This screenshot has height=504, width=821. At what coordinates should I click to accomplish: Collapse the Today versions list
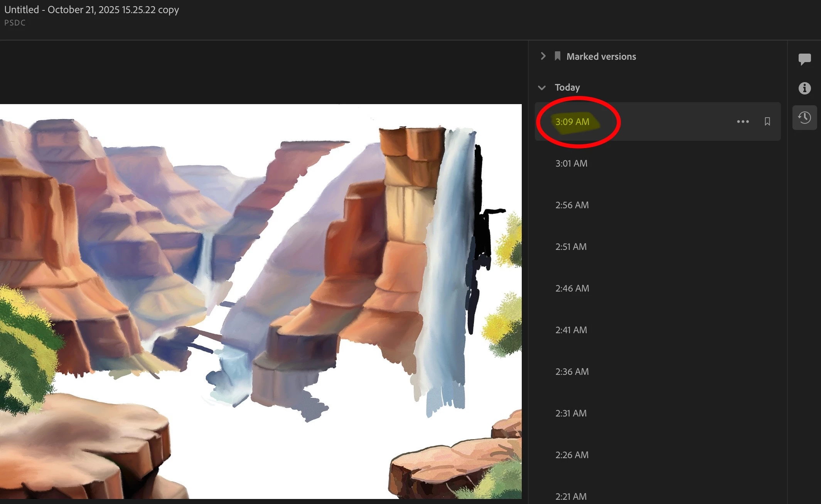(542, 88)
